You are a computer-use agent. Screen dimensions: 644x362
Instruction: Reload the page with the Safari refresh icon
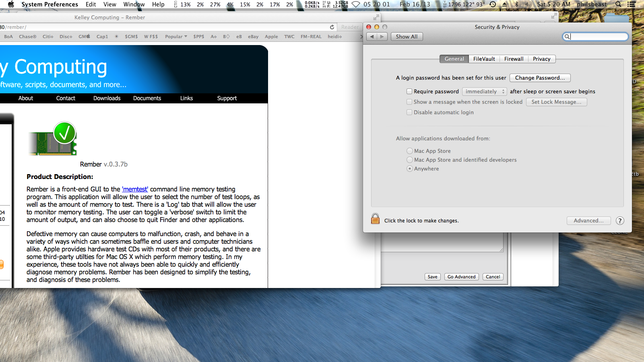point(332,27)
